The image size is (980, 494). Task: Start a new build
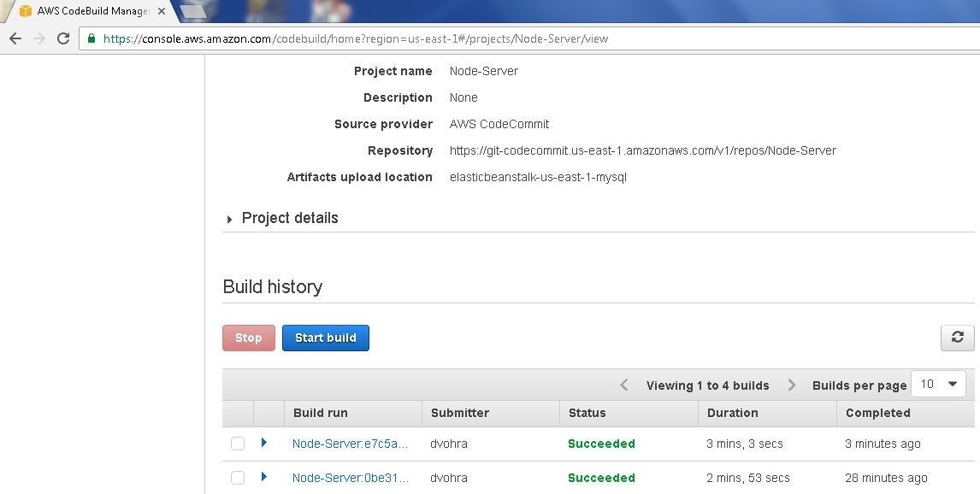tap(325, 338)
